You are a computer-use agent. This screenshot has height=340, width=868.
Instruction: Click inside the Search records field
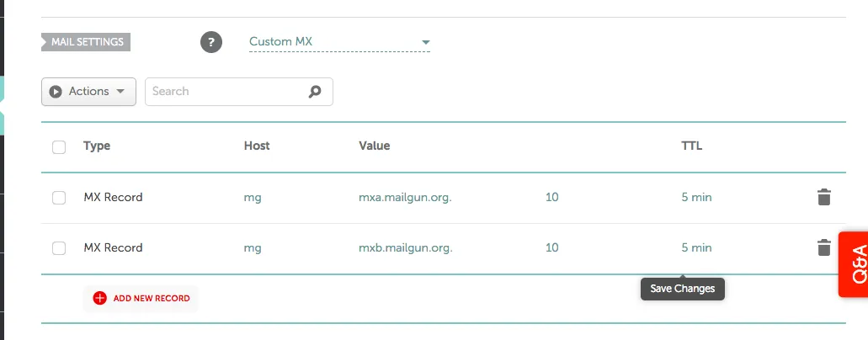pyautogui.click(x=223, y=92)
